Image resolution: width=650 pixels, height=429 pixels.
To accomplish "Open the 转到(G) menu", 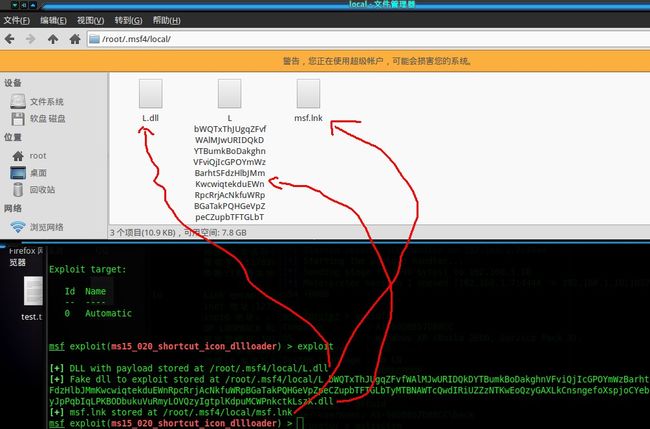I will pos(129,20).
